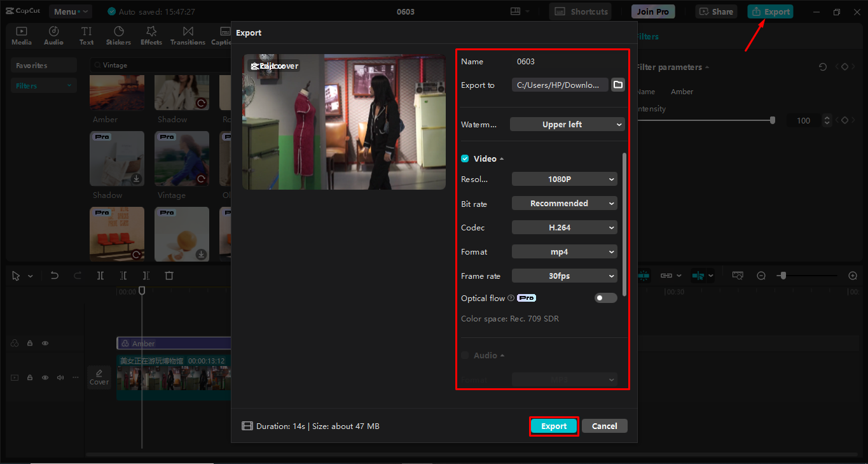Open the Media panel
This screenshot has width=868, height=464.
click(21, 35)
